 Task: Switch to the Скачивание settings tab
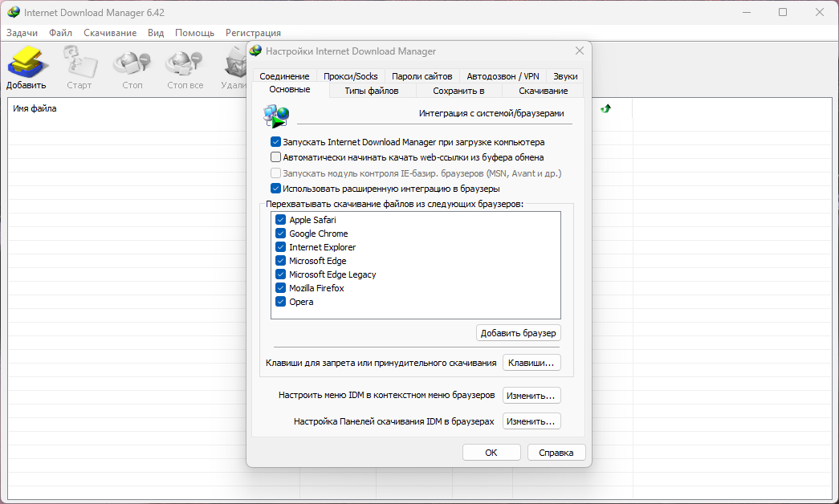pyautogui.click(x=543, y=91)
